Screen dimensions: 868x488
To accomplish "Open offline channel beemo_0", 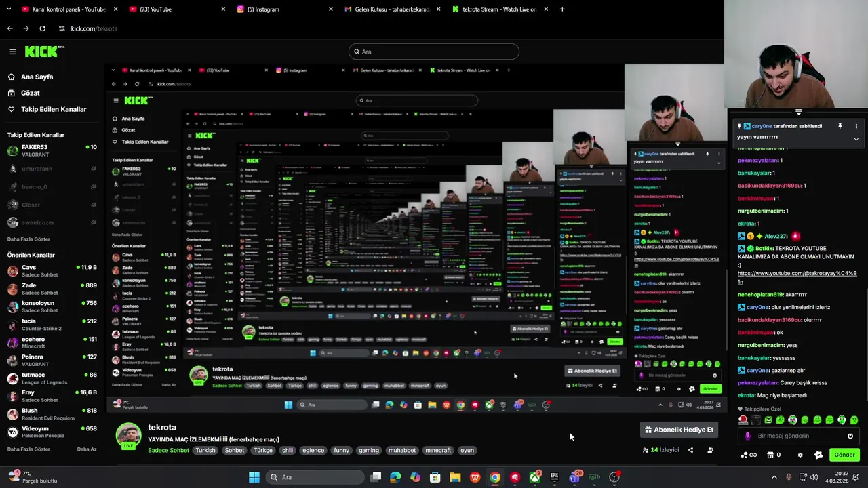I will click(52, 186).
